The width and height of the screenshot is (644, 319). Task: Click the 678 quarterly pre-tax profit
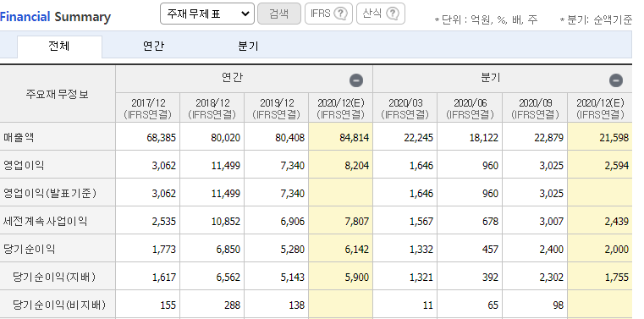490,222
